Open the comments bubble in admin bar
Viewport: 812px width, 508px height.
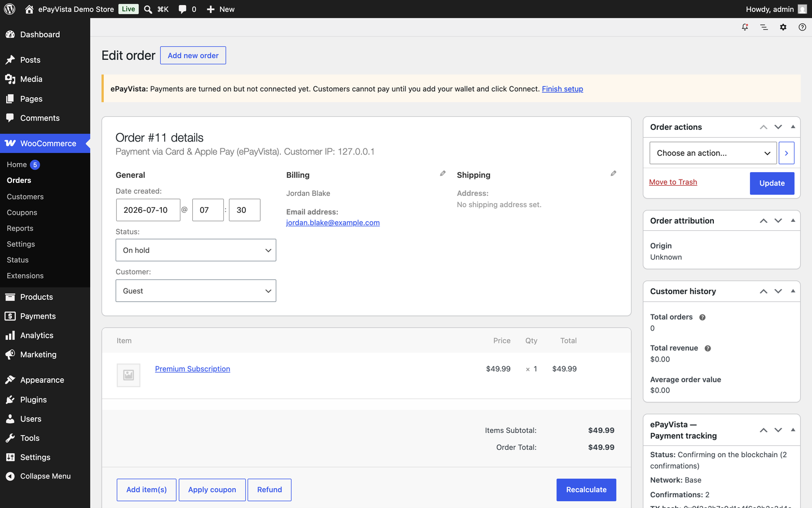click(182, 9)
